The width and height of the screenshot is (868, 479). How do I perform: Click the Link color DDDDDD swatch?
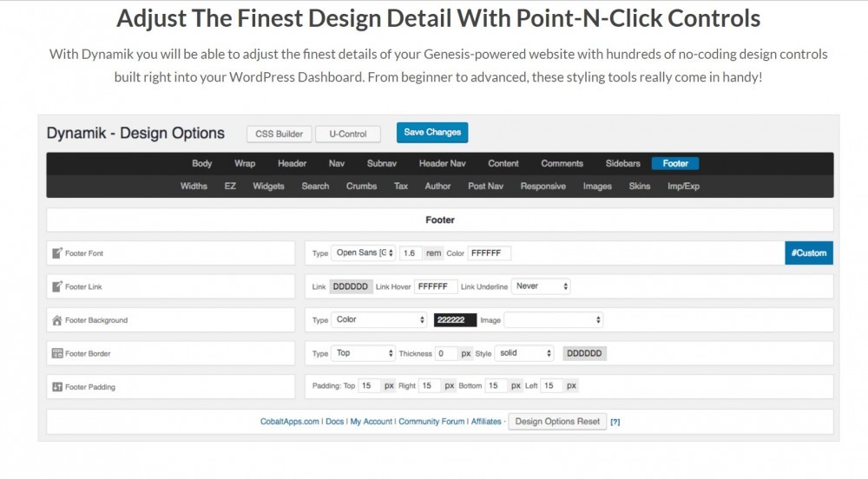pyautogui.click(x=351, y=286)
